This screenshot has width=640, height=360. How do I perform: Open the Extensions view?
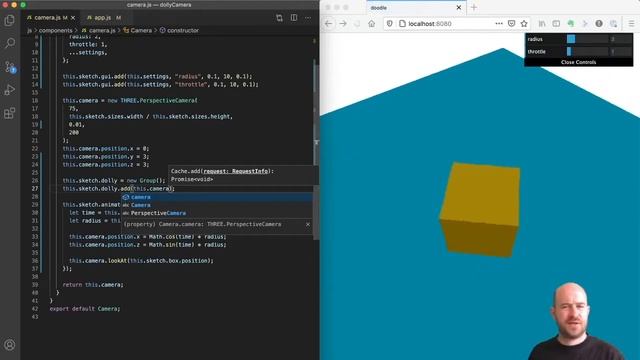pyautogui.click(x=9, y=113)
